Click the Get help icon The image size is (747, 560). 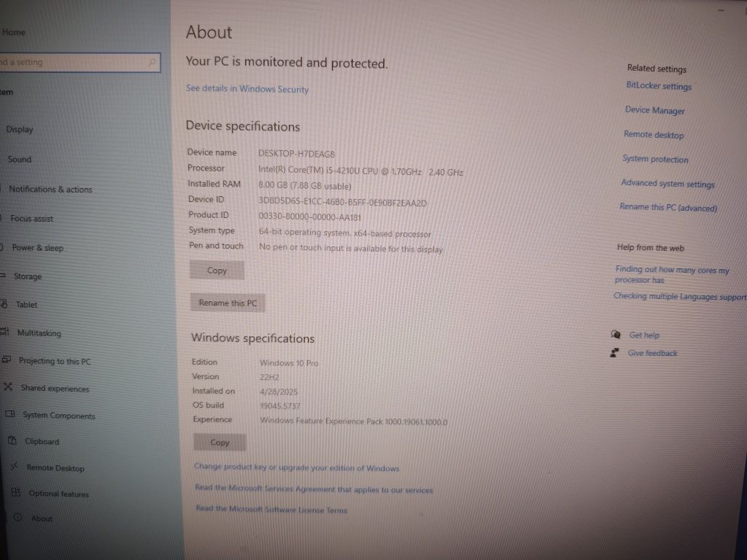point(616,334)
